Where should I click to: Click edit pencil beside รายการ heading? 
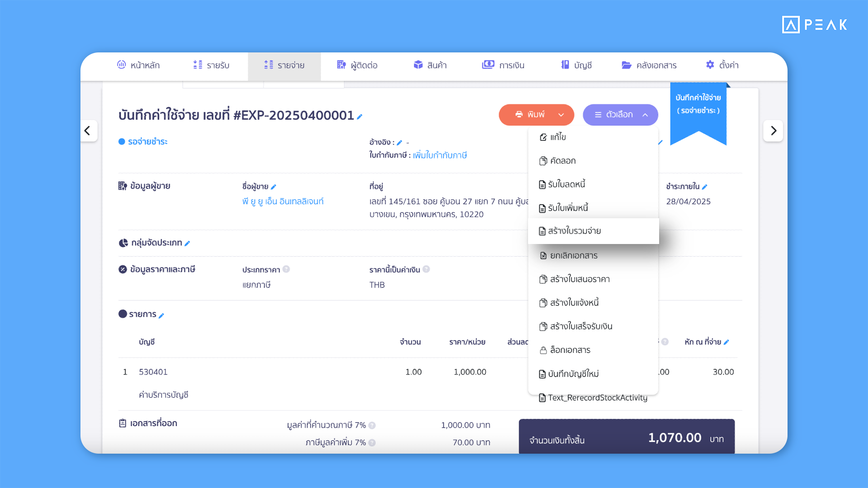(161, 316)
